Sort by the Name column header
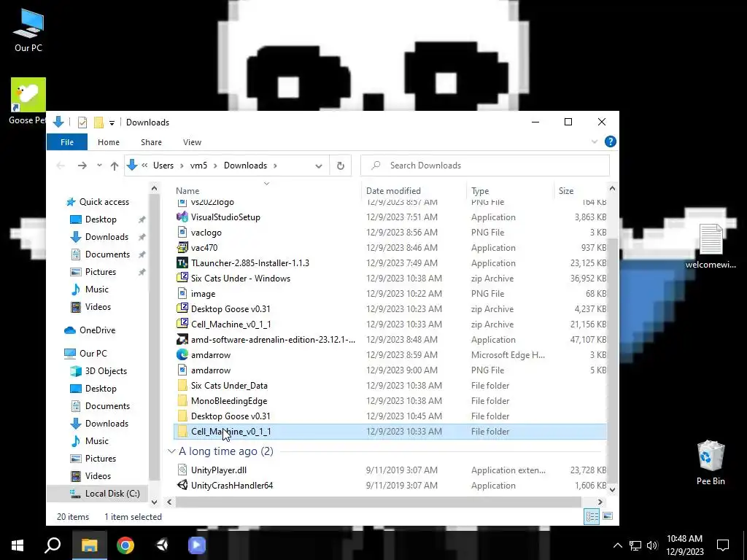The width and height of the screenshot is (747, 560). point(187,191)
